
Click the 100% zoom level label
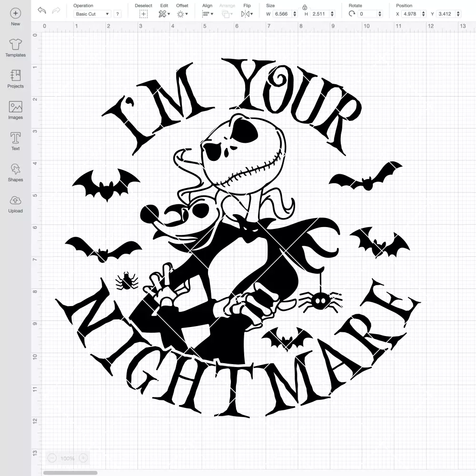68,458
